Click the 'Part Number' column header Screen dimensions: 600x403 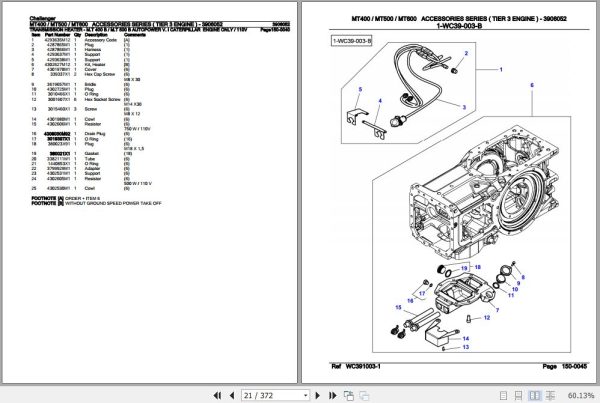(x=57, y=35)
